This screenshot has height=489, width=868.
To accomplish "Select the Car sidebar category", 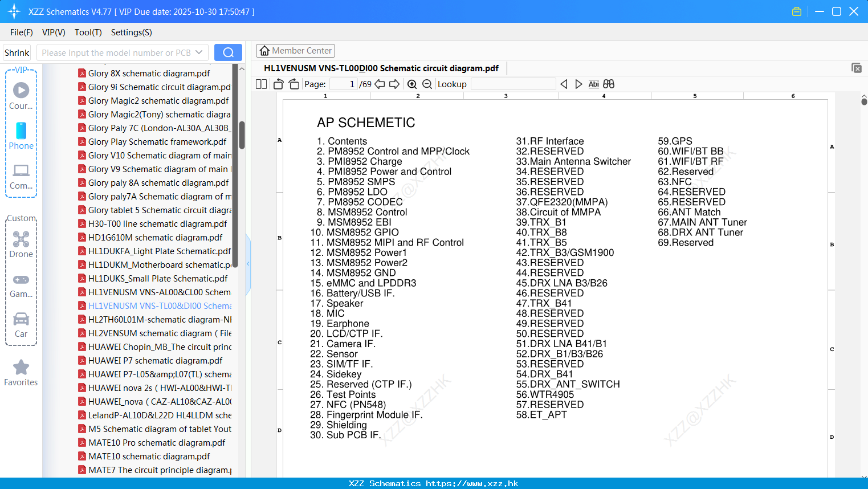I will click(21, 324).
